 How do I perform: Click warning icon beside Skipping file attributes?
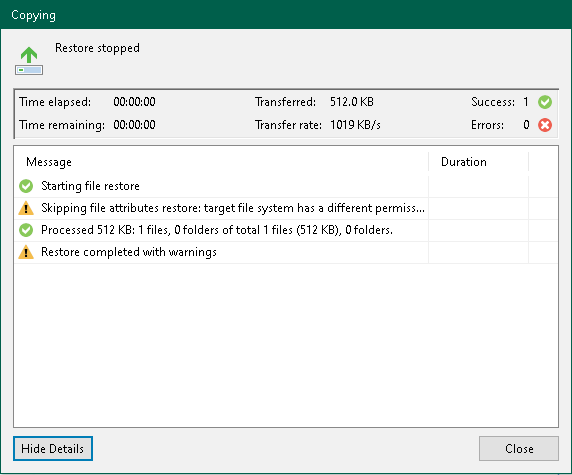[x=26, y=208]
